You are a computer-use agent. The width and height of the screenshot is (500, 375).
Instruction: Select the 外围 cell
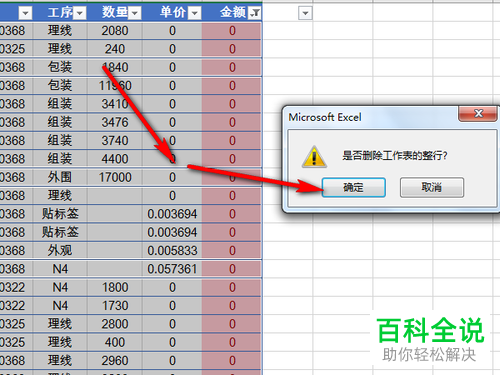(60, 177)
